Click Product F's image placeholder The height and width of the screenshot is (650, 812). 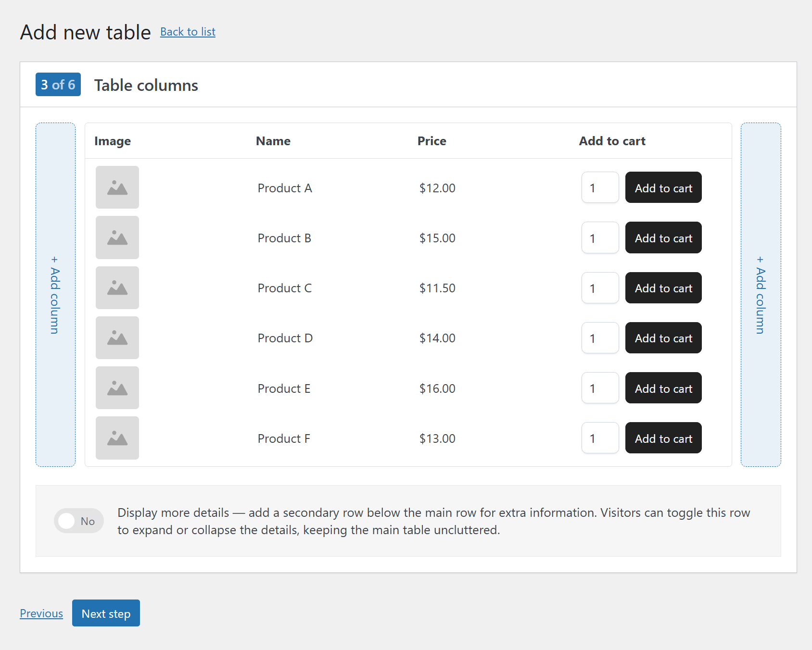117,438
